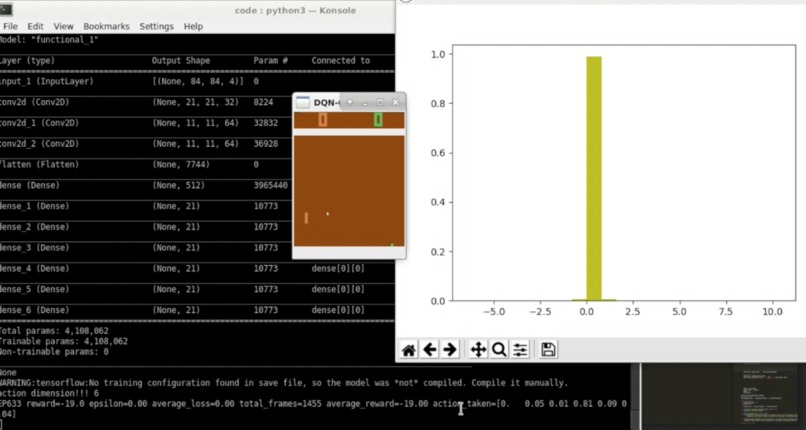This screenshot has height=430, width=806.
Task: Click 'Trainable params: 4,108,062' text
Action: (63, 341)
